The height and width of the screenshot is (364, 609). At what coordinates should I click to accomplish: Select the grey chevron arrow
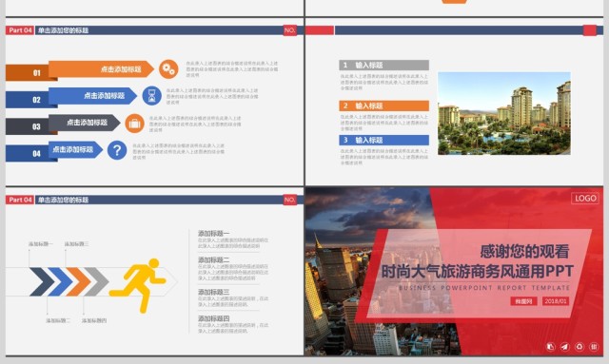pyautogui.click(x=97, y=281)
